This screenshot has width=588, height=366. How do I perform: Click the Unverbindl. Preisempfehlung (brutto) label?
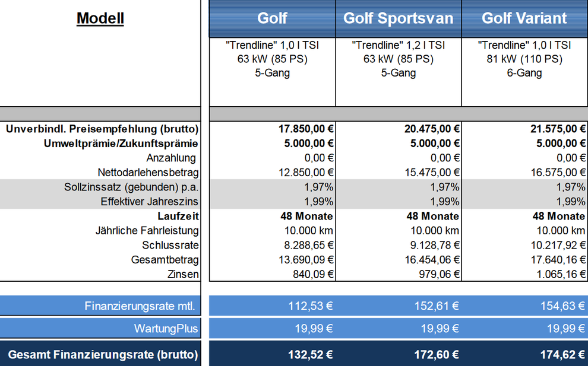point(102,129)
